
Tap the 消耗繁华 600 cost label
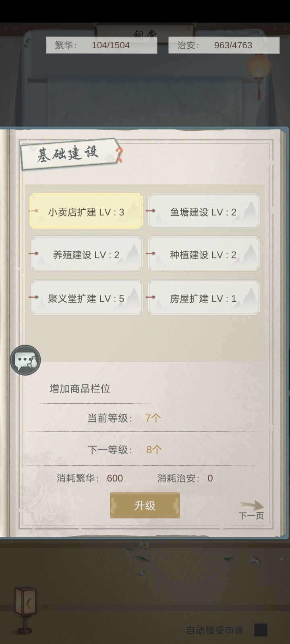[90, 478]
